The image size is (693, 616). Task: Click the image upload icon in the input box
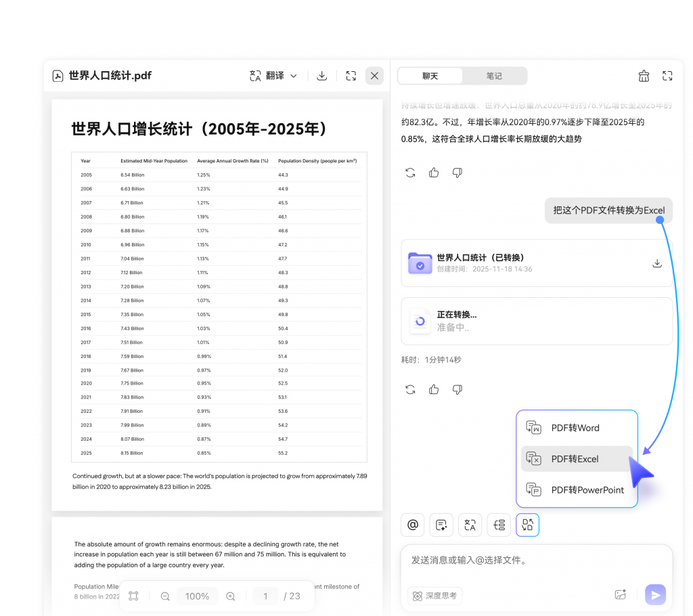[620, 594]
